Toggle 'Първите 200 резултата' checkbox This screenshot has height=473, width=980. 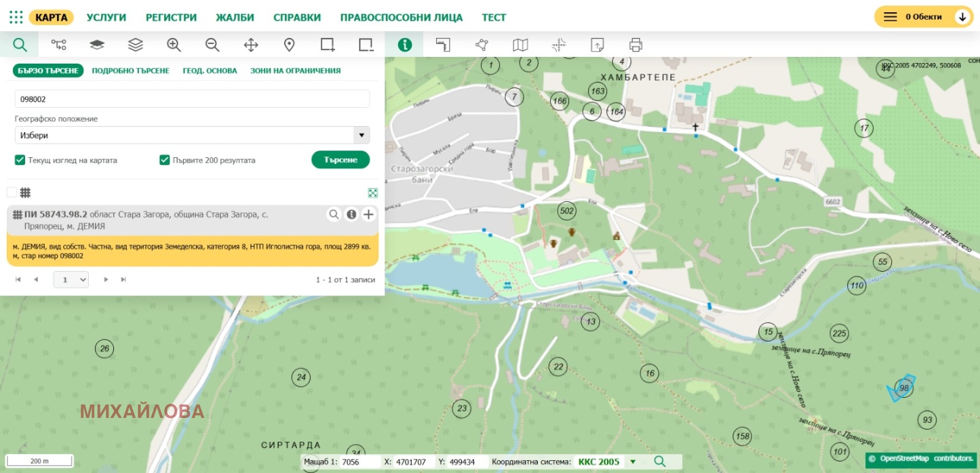click(x=164, y=160)
